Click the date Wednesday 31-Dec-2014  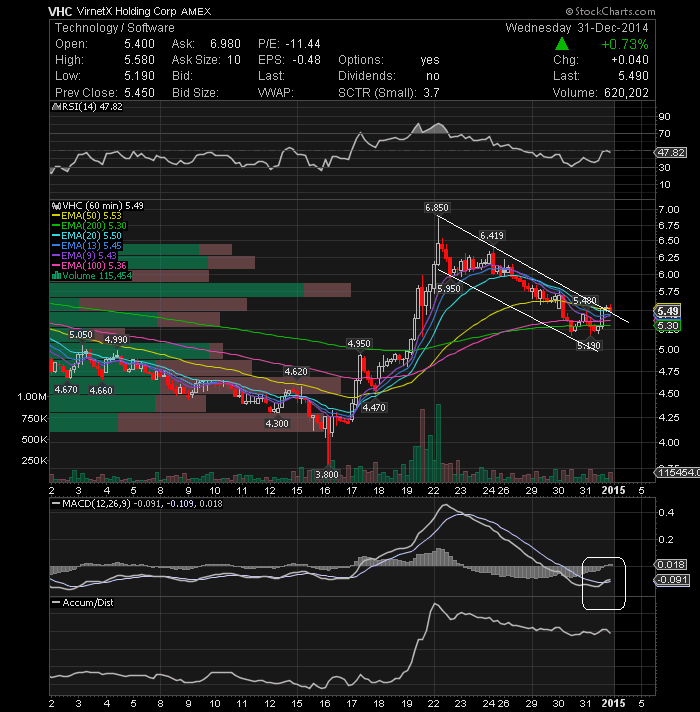click(x=577, y=28)
